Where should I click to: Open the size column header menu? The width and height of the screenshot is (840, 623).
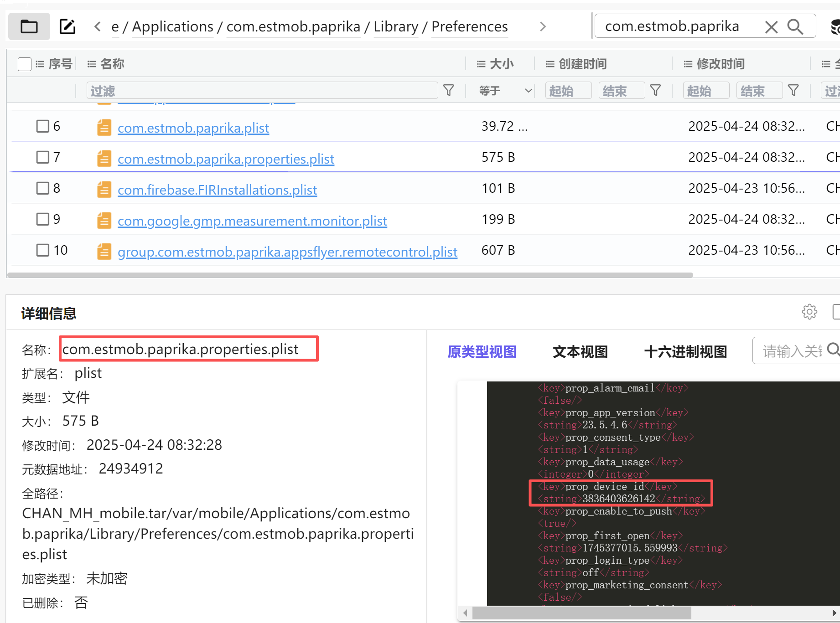coord(481,64)
